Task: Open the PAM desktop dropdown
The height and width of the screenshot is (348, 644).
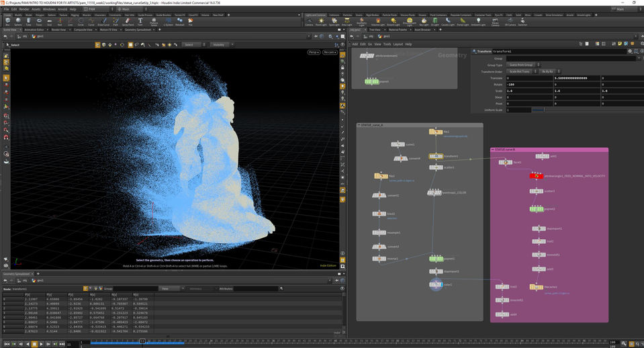Action: (99, 9)
